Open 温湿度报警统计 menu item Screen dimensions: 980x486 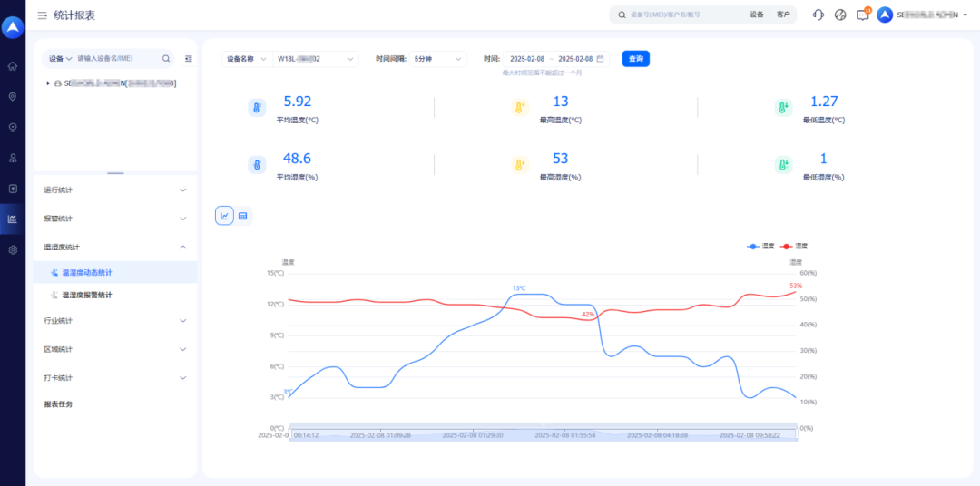pyautogui.click(x=87, y=296)
